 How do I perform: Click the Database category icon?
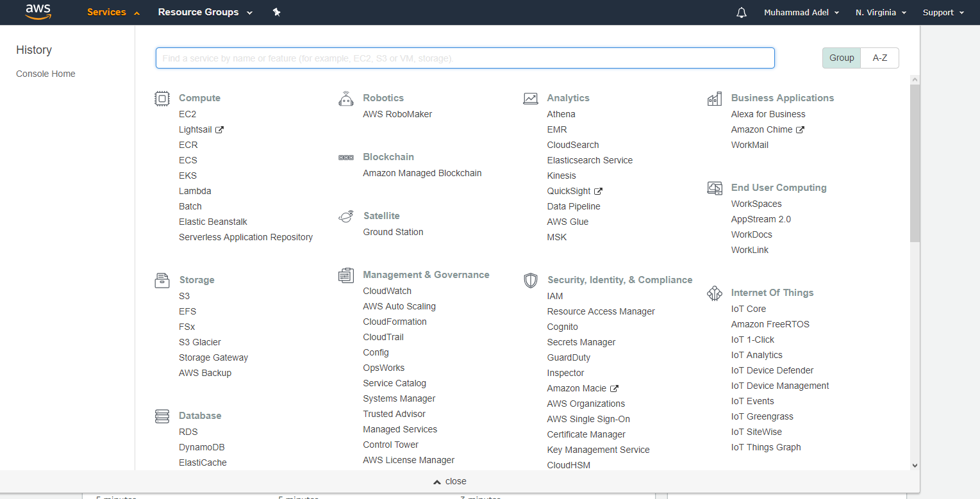(x=162, y=416)
